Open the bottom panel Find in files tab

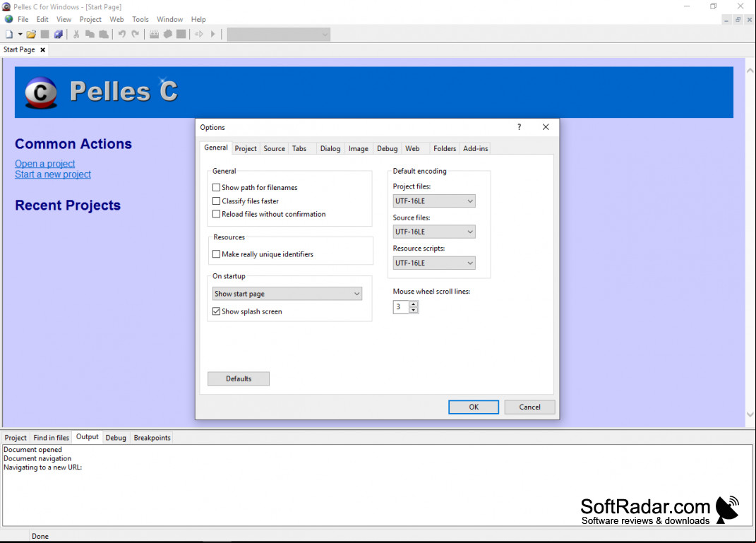click(x=51, y=438)
